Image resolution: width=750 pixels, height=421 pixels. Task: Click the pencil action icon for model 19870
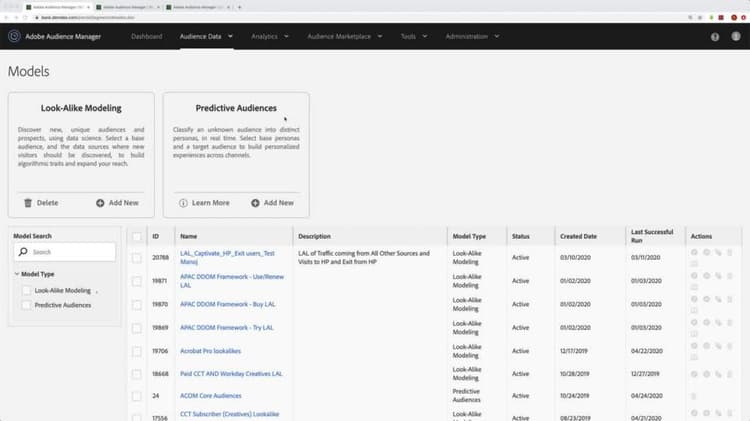coord(718,299)
